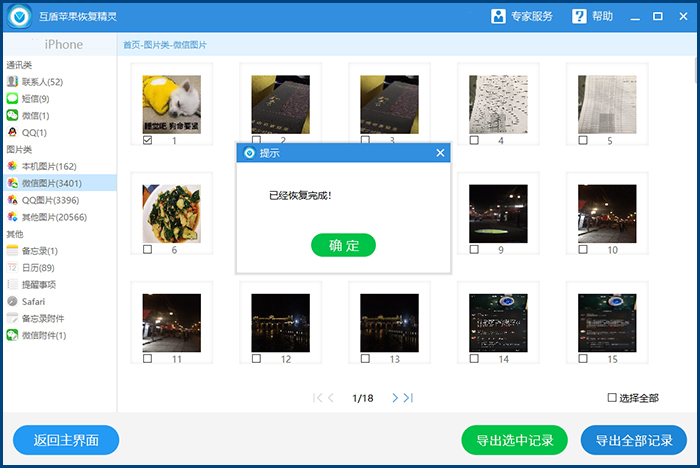Select the 微信(1) WeChat icon
This screenshot has width=700, height=468.
(x=12, y=115)
